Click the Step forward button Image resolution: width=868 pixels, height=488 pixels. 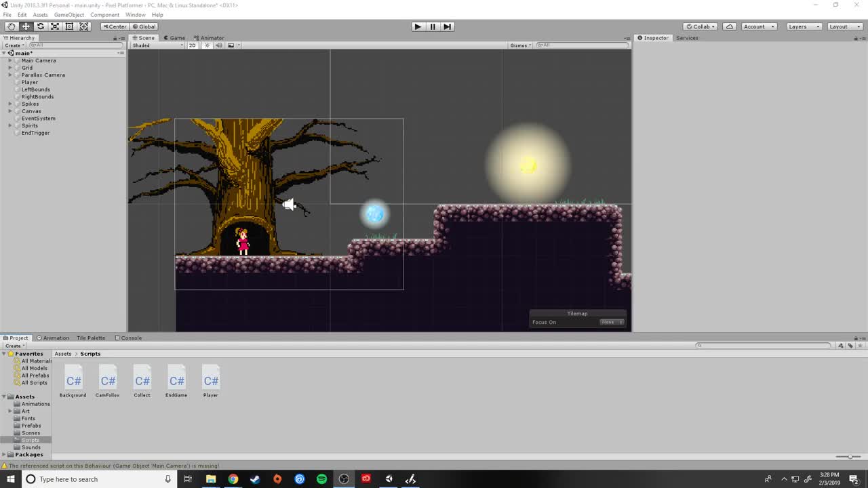(448, 26)
